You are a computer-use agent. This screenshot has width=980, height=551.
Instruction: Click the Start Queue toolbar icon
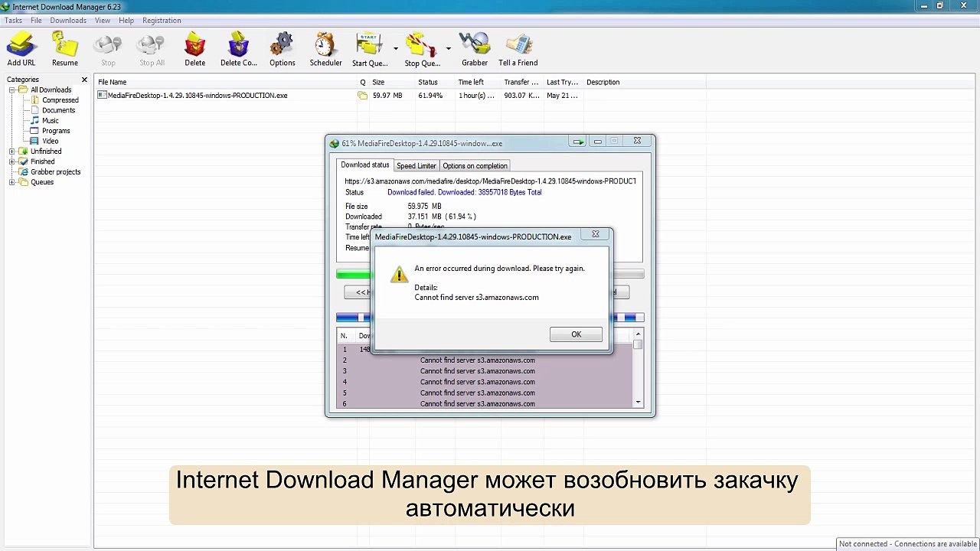369,44
